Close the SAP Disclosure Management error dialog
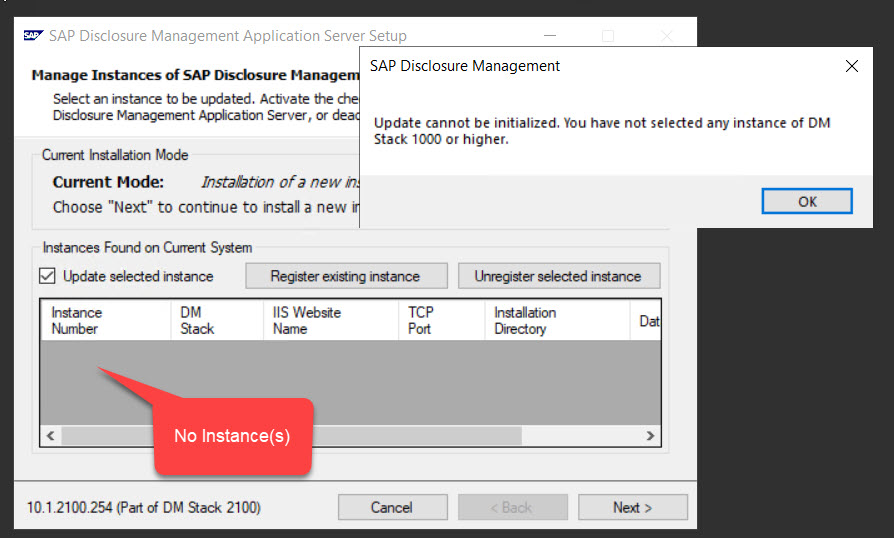This screenshot has height=538, width=894. pyautogui.click(x=852, y=66)
